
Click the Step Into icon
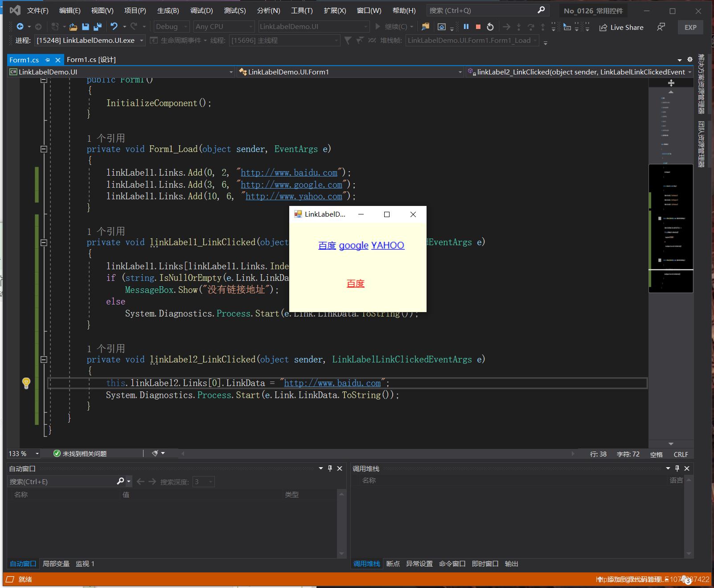518,26
